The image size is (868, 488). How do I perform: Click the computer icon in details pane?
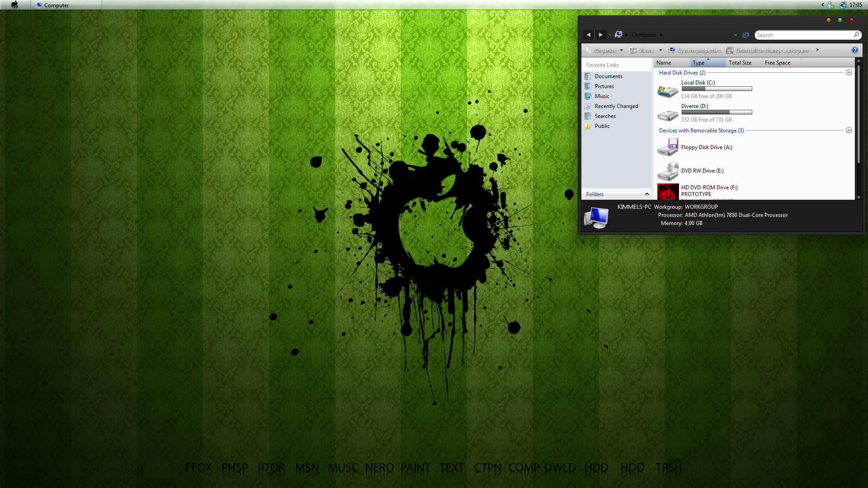596,217
